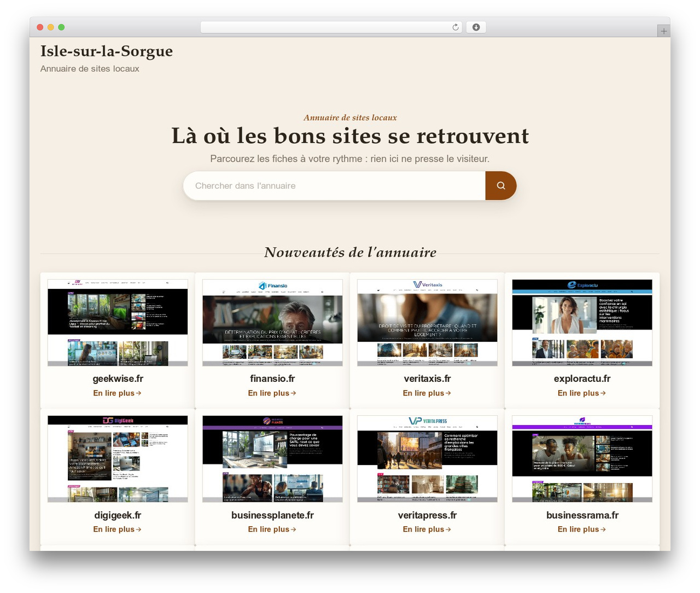Open the veritaxis.fr screenshot thumbnail
Screen dimensions: 700x593
(x=427, y=323)
